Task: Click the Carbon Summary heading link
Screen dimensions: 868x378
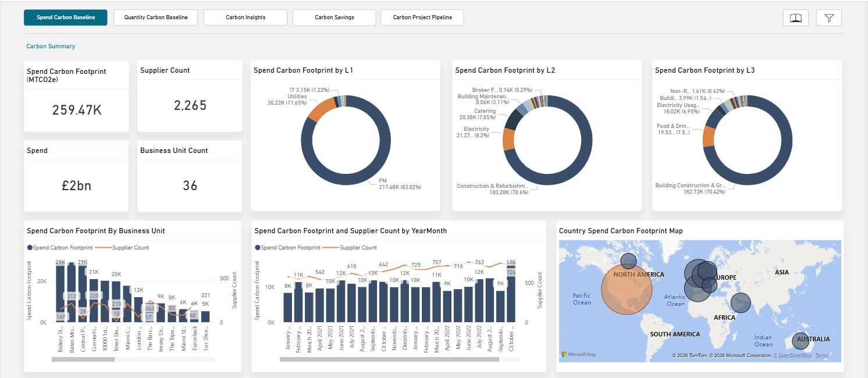Action: [51, 46]
